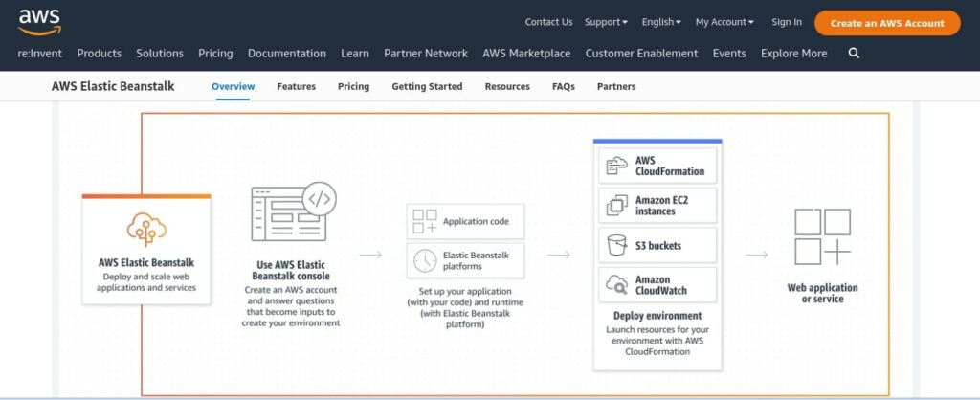Go to the Pricing tab under Elastic Beanstalk
980x400 pixels.
pos(354,86)
